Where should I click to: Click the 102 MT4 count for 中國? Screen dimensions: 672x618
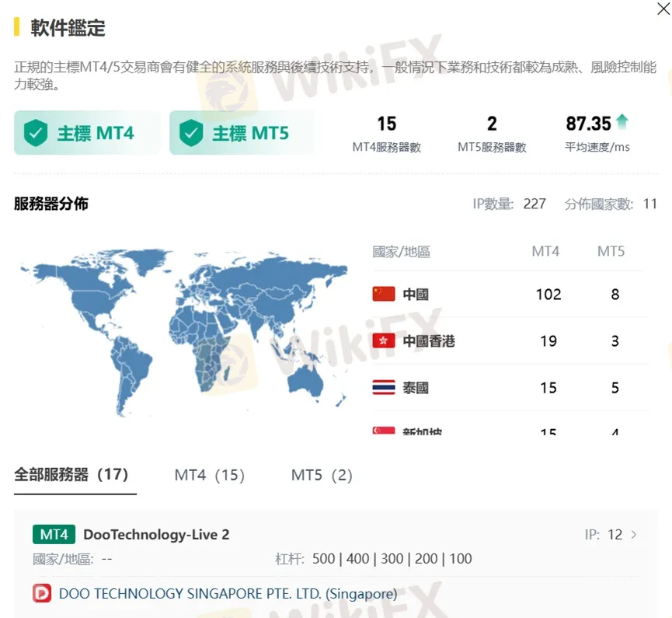(548, 294)
